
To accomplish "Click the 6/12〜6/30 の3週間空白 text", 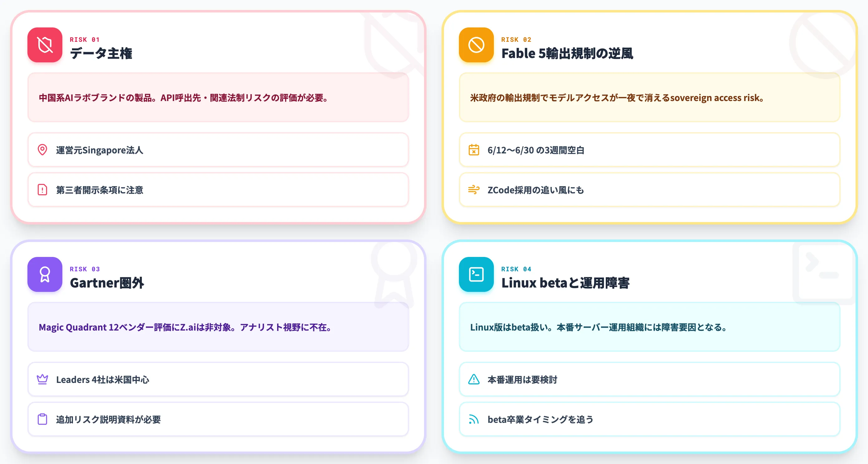I will pyautogui.click(x=536, y=150).
